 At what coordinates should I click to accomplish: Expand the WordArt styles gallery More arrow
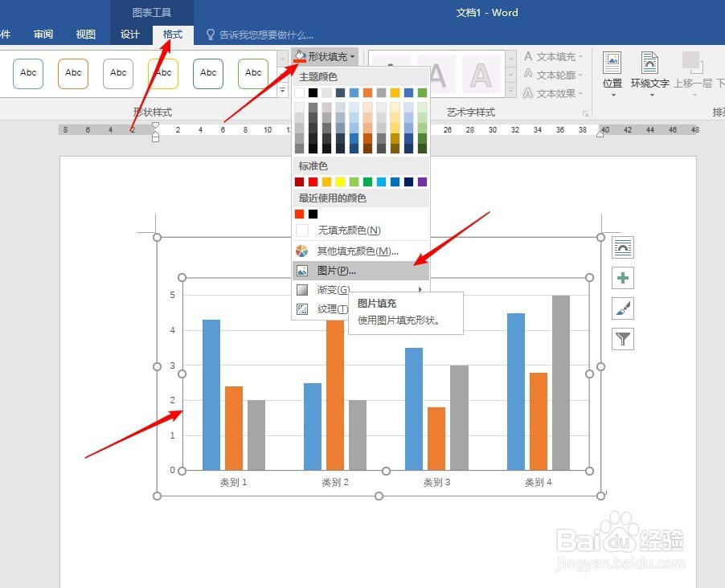(511, 91)
